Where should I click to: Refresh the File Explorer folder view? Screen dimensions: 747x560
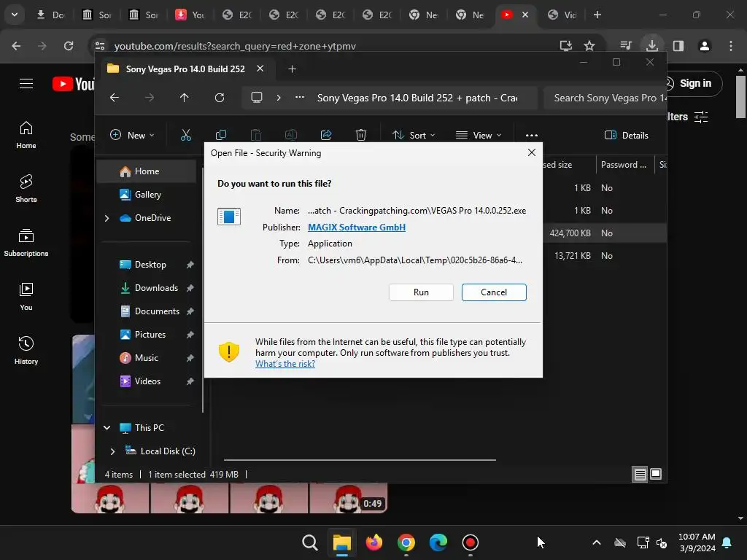click(220, 98)
